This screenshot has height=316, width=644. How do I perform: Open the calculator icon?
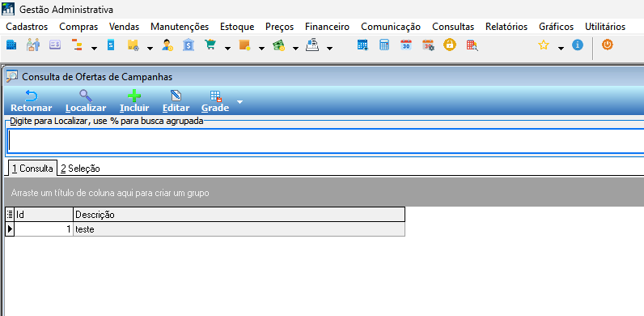coord(384,45)
